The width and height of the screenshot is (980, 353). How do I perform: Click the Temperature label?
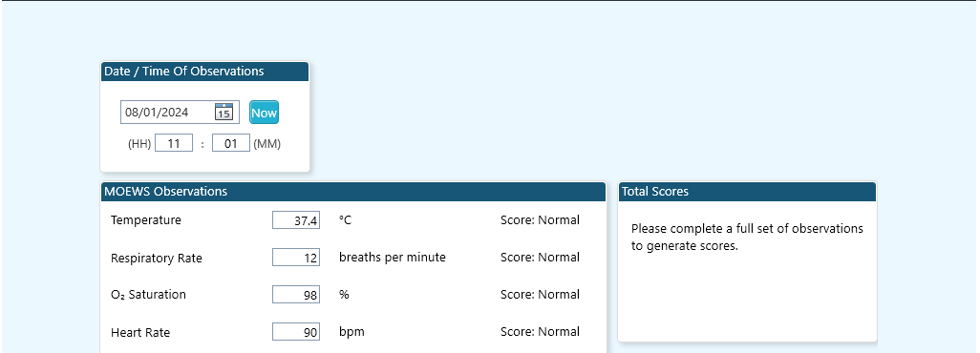coord(145,220)
